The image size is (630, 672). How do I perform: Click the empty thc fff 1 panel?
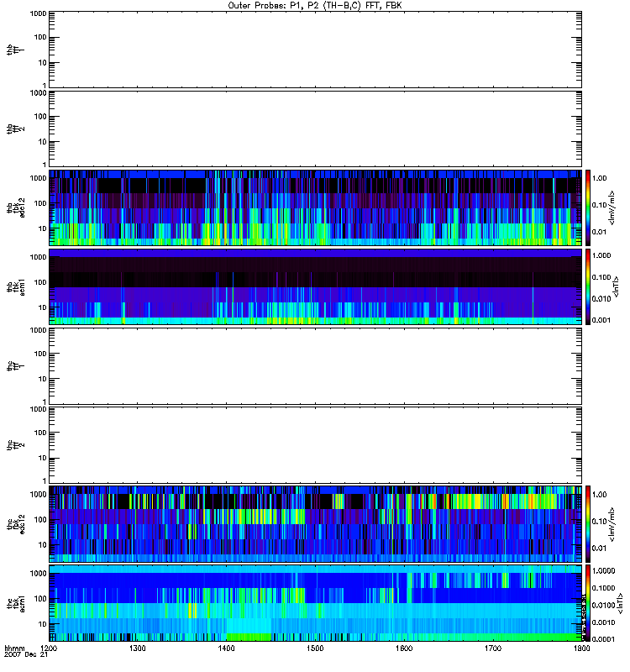[x=315, y=365]
